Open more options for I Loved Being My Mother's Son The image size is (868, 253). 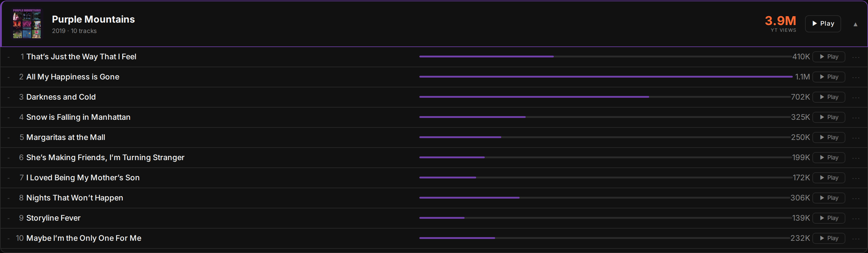(856, 178)
